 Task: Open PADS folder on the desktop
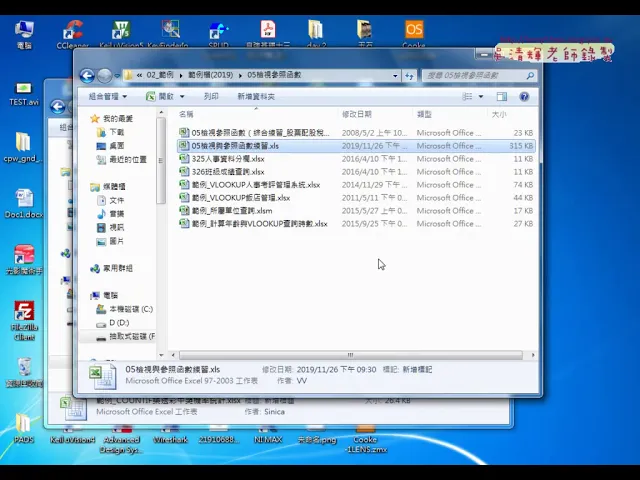point(23,428)
